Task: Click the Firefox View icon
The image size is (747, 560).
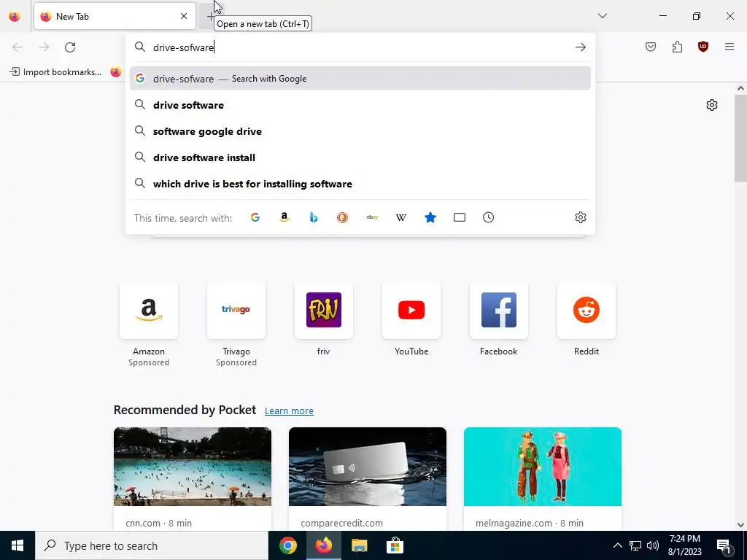Action: [15, 16]
